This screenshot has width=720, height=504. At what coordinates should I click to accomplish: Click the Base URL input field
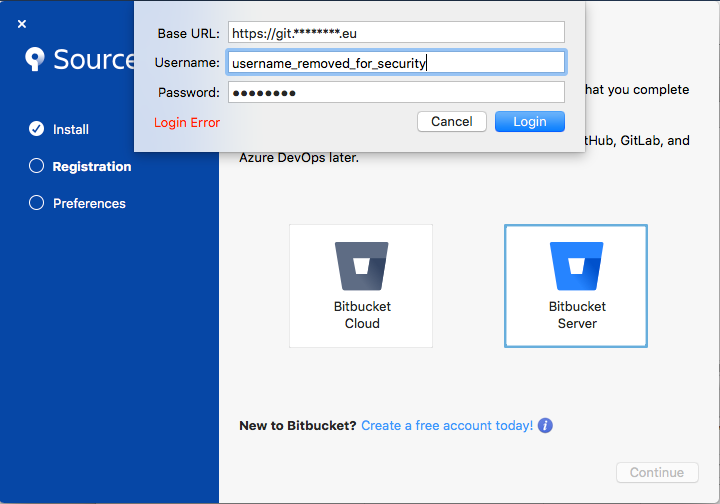click(x=396, y=33)
